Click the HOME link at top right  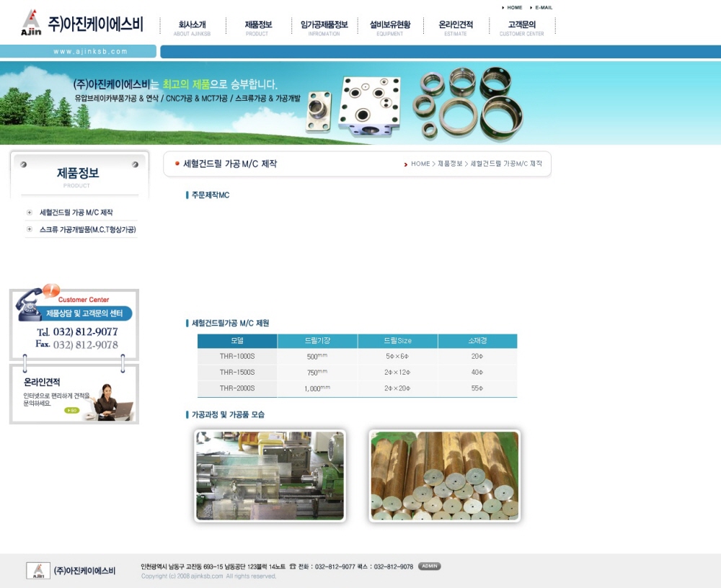(x=514, y=7)
